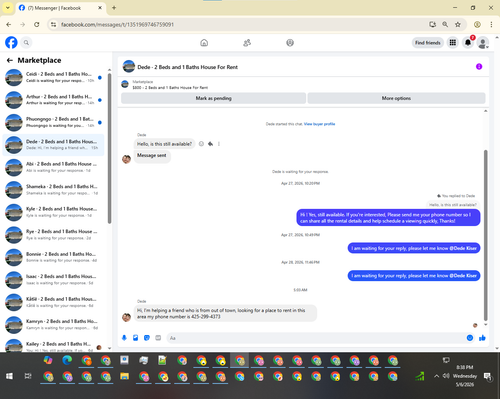The height and width of the screenshot is (399, 500).
Task: Open View buyer profile link
Action: [x=319, y=124]
